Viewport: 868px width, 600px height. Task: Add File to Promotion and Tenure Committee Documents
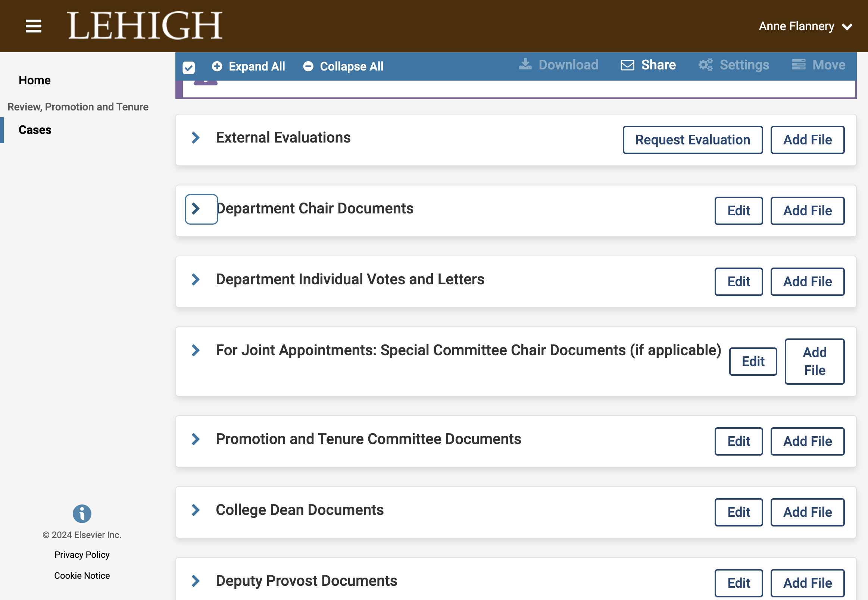click(x=808, y=441)
